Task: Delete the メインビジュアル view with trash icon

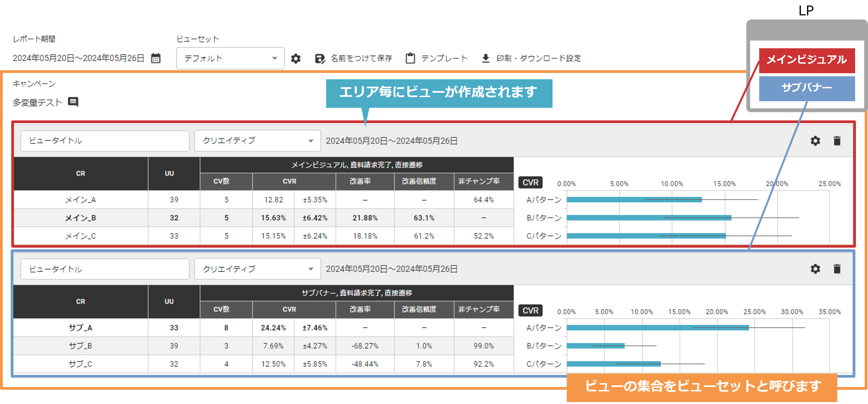Action: 837,141
